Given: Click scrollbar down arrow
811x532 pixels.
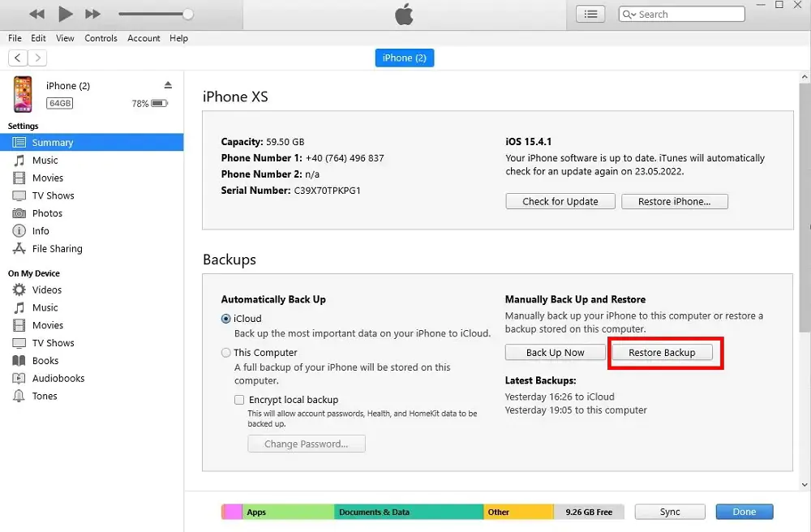Looking at the screenshot, I should [x=805, y=485].
